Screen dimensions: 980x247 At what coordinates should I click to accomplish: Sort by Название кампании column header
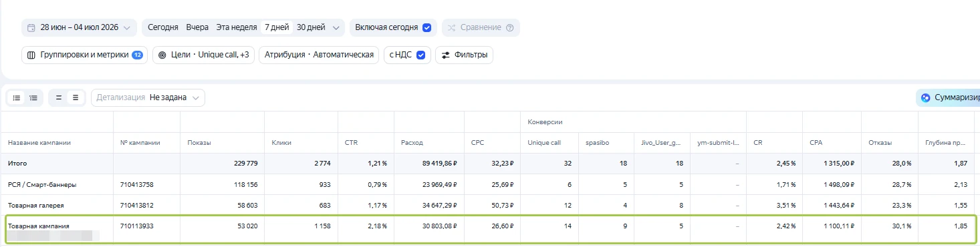[x=39, y=142]
